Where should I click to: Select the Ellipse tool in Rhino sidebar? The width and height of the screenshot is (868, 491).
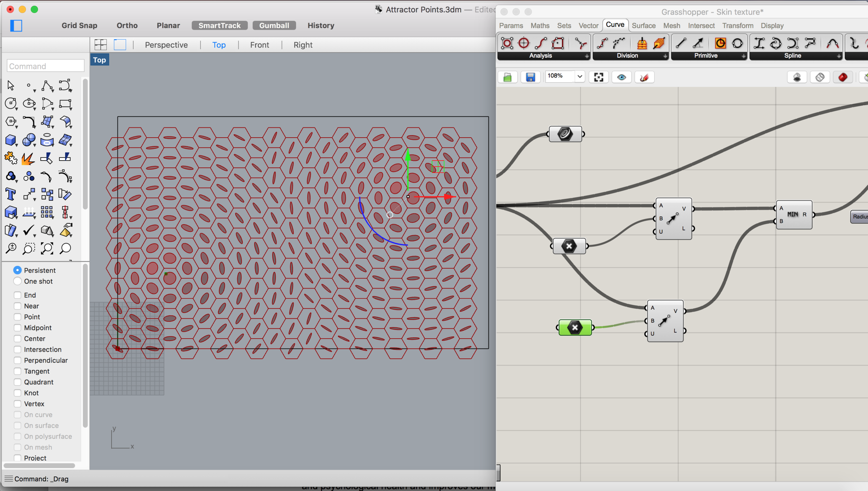pos(29,104)
